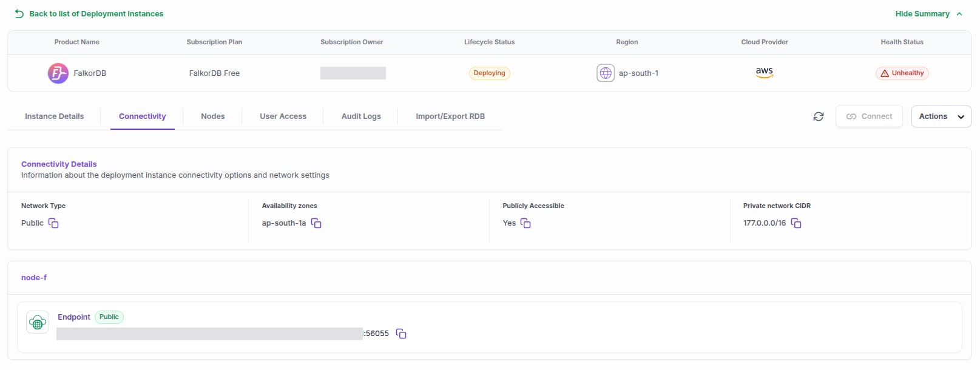
Task: Click the Connectivity Details heading
Action: [x=59, y=164]
